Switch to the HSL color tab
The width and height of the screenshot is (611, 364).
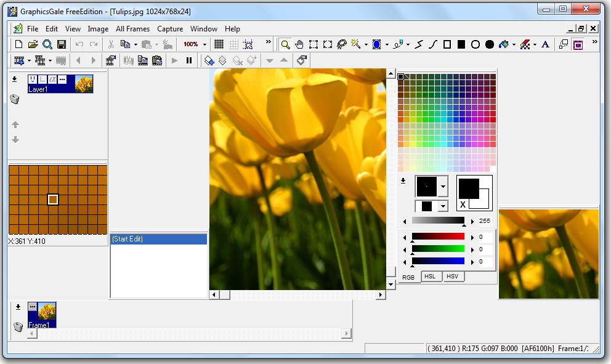[x=431, y=277]
